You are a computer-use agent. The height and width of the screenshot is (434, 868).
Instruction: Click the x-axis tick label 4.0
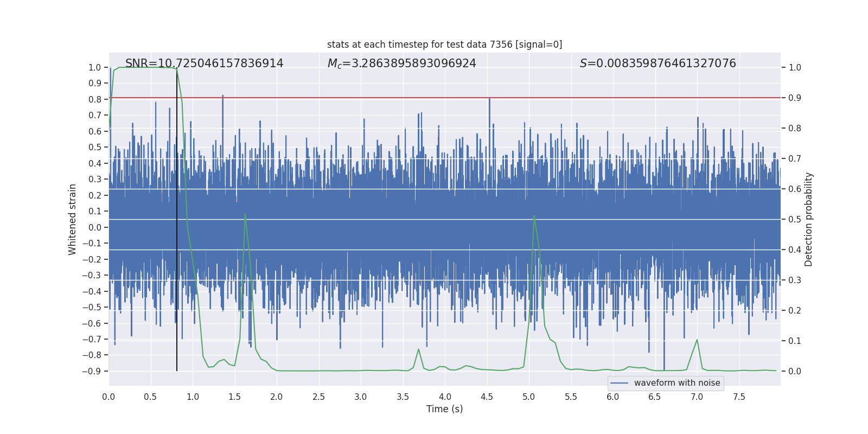(444, 397)
